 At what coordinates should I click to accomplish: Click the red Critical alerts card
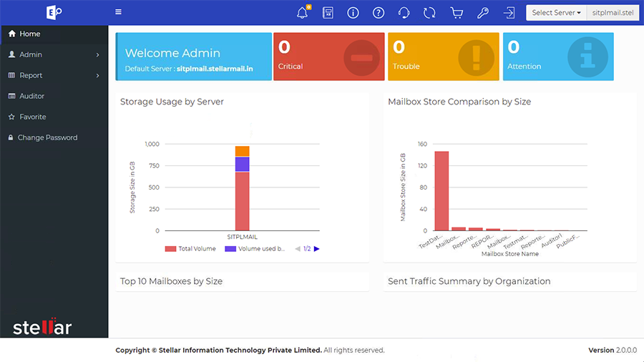click(x=328, y=57)
